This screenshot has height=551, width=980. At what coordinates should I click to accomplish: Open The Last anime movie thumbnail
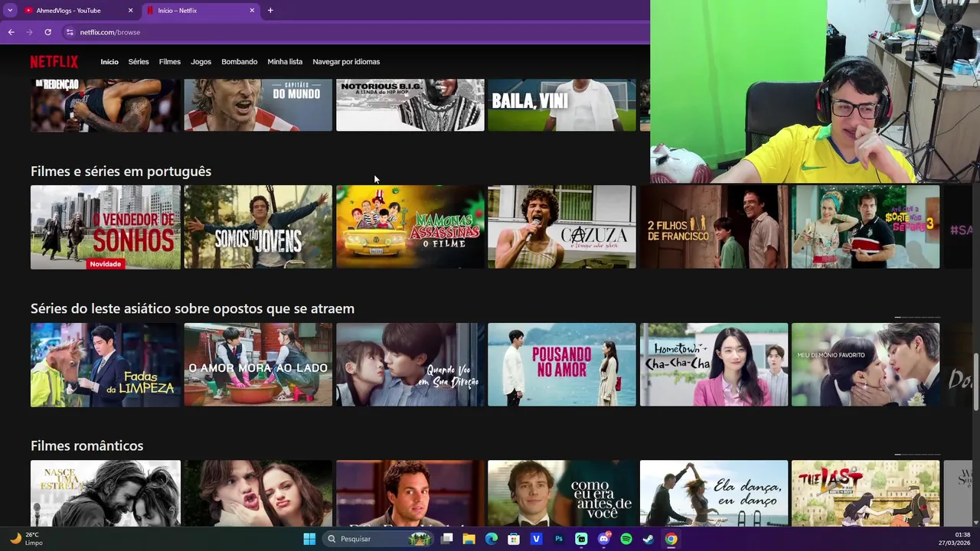click(x=865, y=494)
